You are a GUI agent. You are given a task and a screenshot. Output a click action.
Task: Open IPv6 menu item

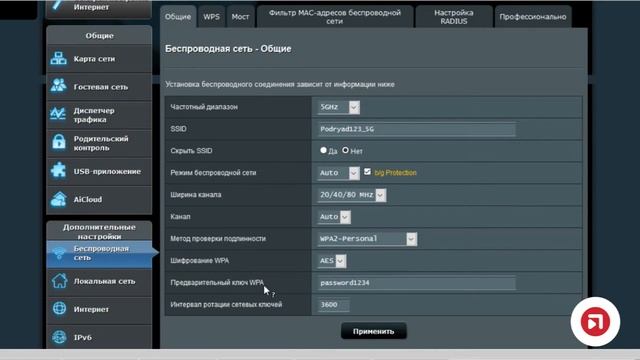(x=99, y=337)
